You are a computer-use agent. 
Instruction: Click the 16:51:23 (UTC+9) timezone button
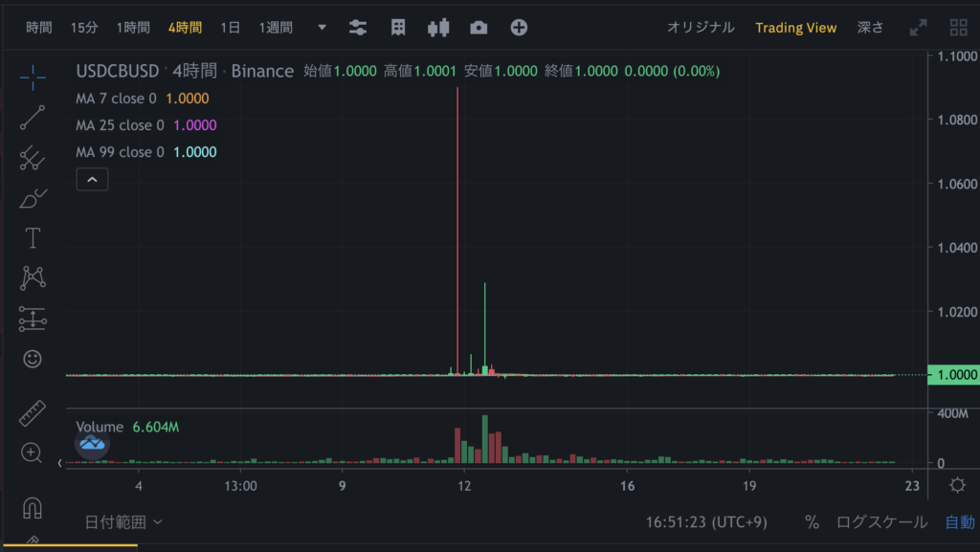click(x=706, y=522)
